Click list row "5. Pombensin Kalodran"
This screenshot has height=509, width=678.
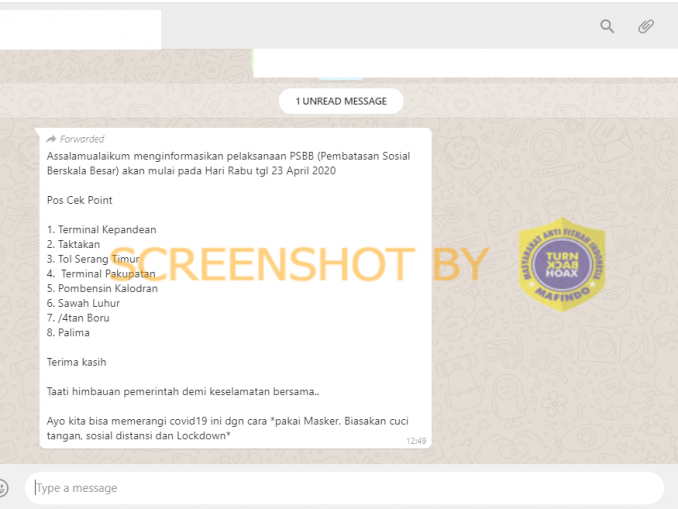click(102, 288)
